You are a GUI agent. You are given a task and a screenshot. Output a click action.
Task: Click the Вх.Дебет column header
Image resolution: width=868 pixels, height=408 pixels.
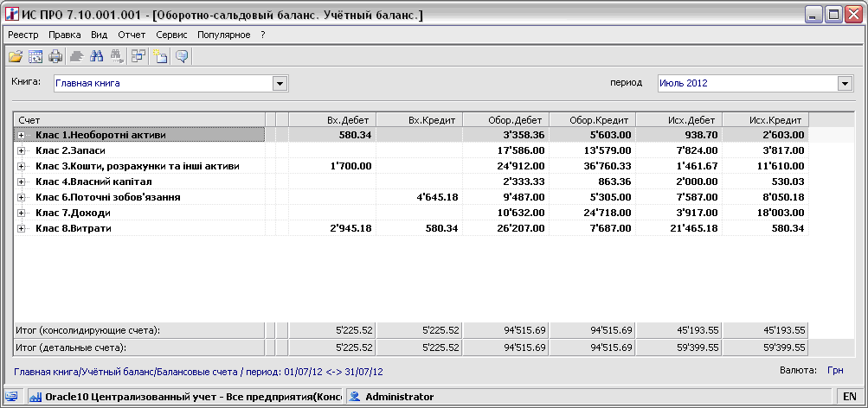coord(332,119)
